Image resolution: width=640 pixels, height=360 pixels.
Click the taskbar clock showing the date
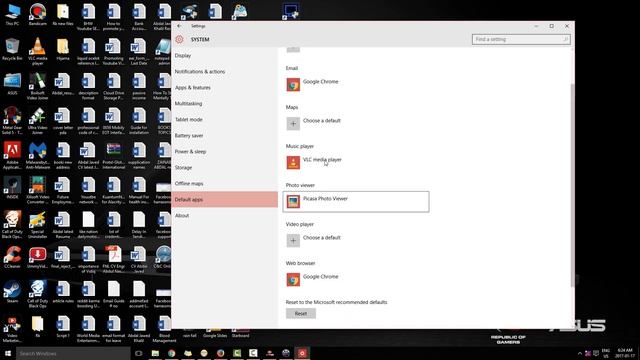(x=625, y=353)
